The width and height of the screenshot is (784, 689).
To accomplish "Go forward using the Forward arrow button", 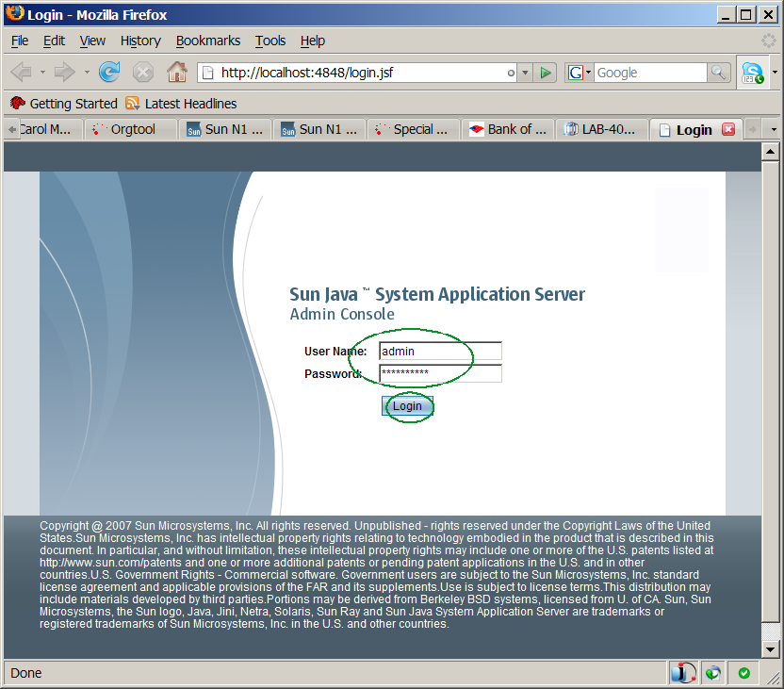I will click(x=64, y=73).
